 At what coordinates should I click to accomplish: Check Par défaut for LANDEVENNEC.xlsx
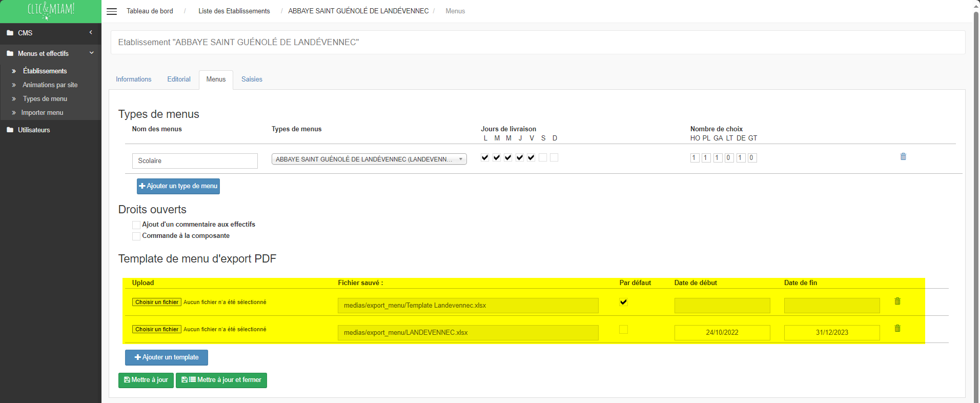623,329
